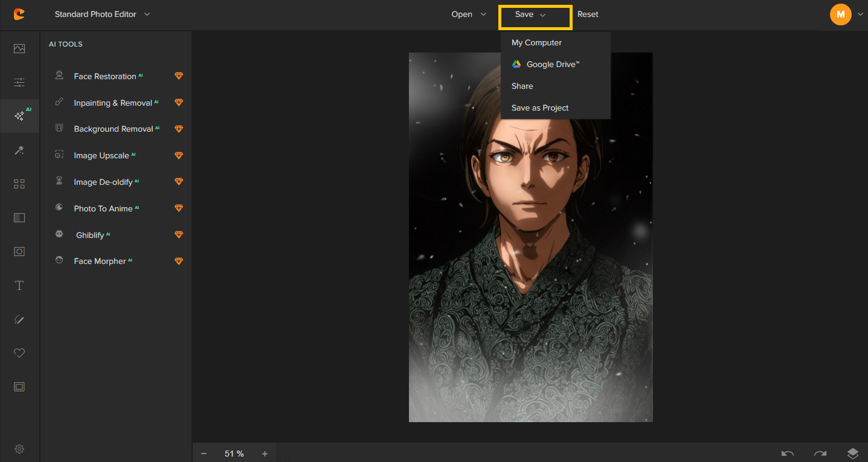Expand the Open dropdown menu
Screen dimensions: 868x462
coord(469,14)
